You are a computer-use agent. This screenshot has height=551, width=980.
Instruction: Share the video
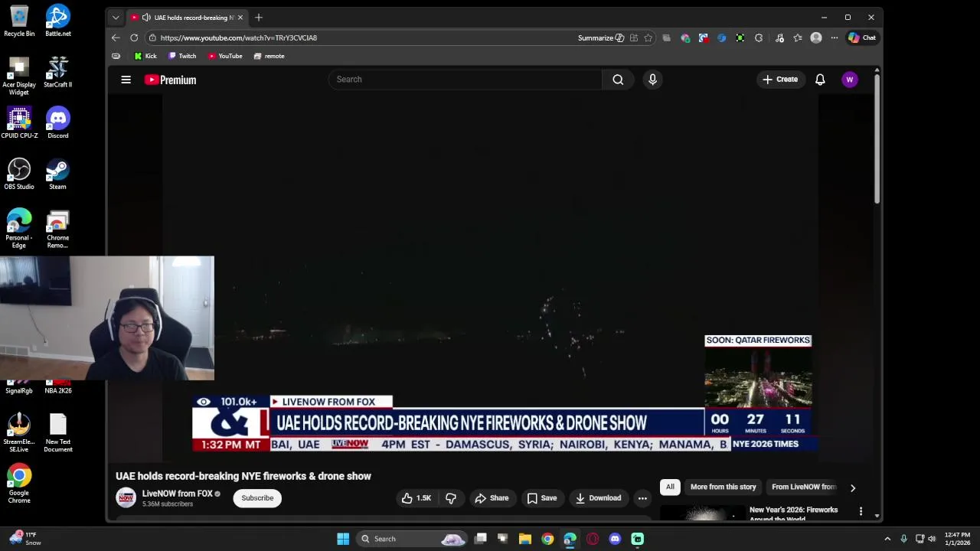pos(492,498)
